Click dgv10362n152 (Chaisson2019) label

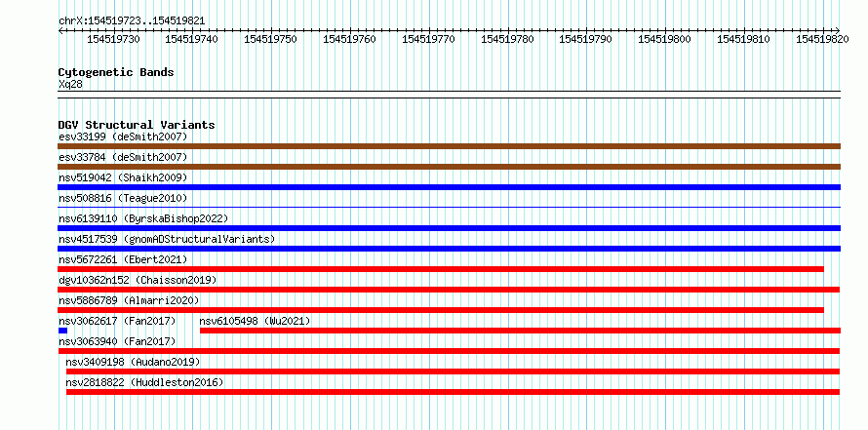point(138,280)
